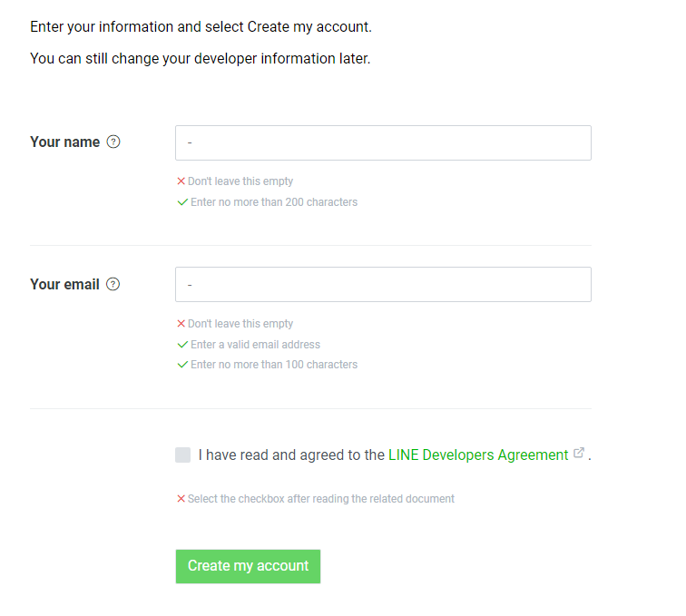Click the external link icon after Agreement
686x616 pixels.
pos(579,454)
